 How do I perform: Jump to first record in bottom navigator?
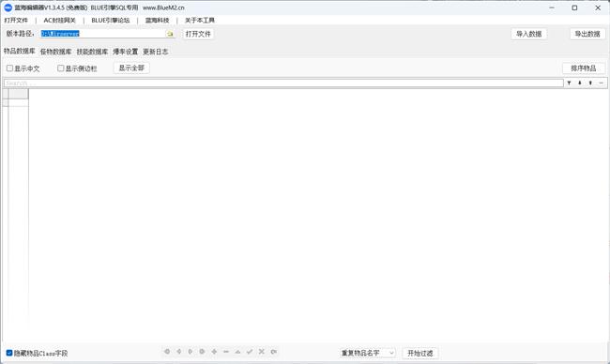pos(167,352)
